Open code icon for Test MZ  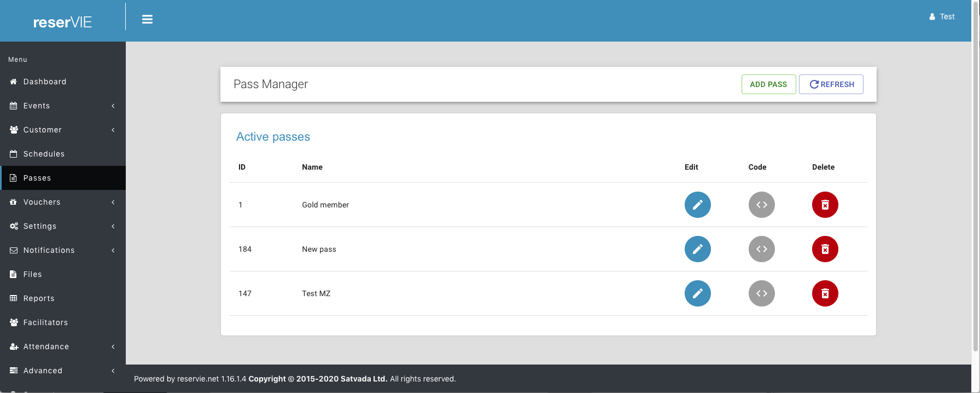pyautogui.click(x=761, y=293)
